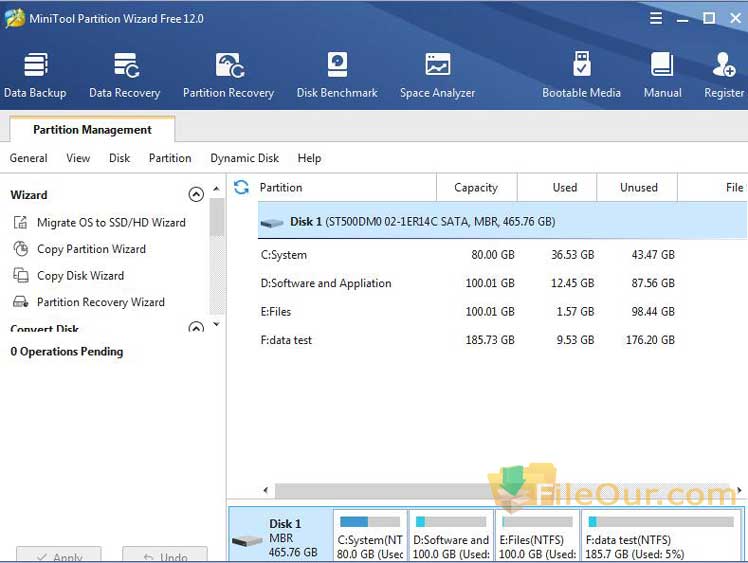Viewport: 748px width, 563px height.
Task: Open the Space Analyzer
Action: point(437,75)
